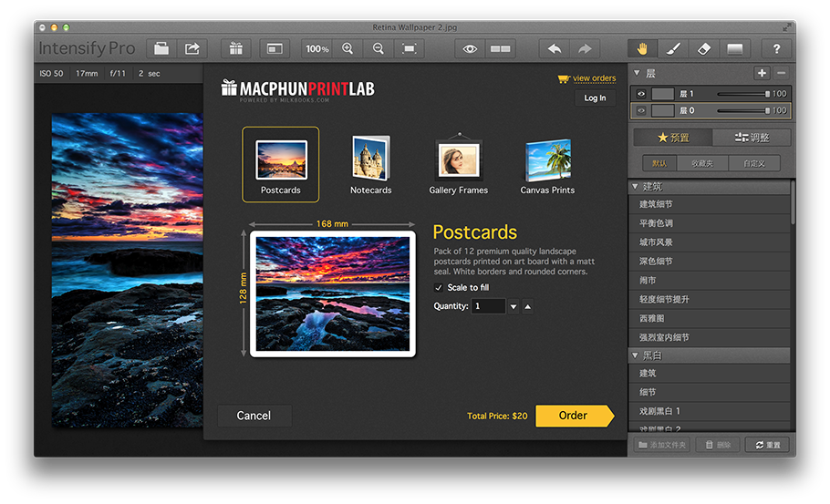Apply the 闹市 preset
830x504 pixels.
[710, 281]
